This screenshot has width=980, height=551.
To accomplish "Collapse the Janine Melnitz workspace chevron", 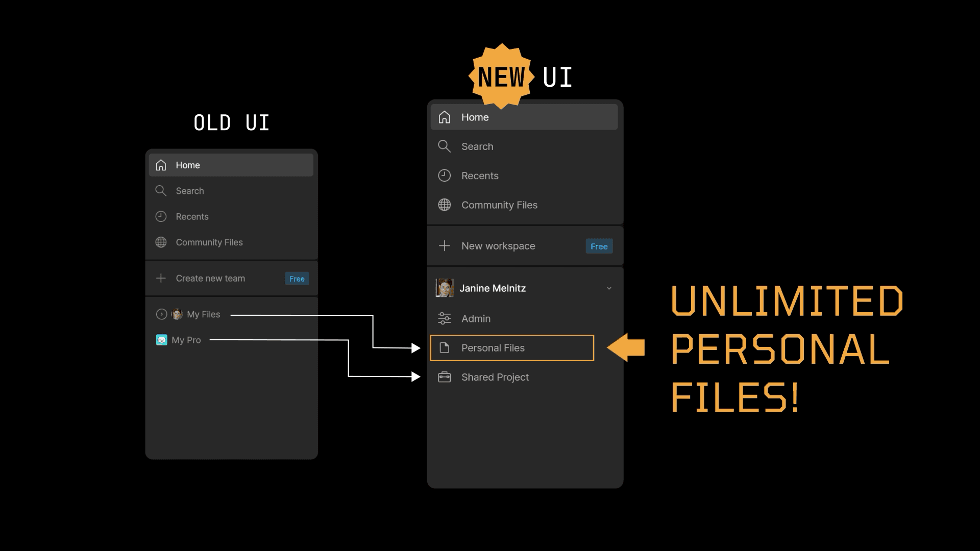I will [x=609, y=288].
